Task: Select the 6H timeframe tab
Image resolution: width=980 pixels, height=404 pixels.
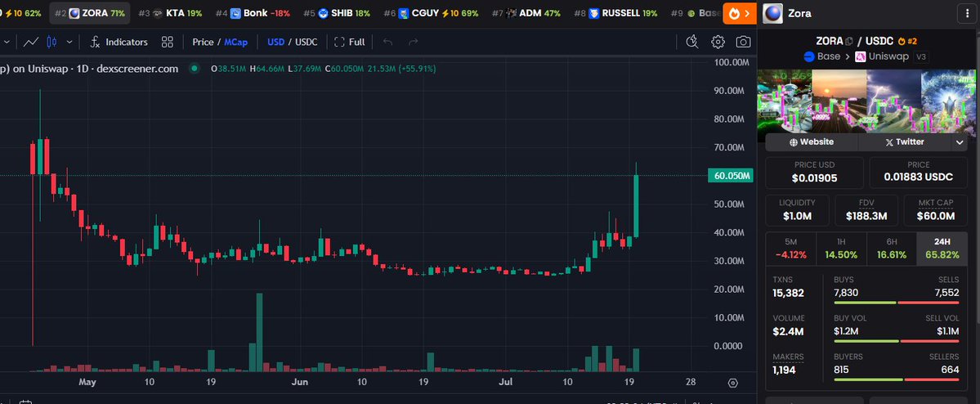Action: pos(892,249)
